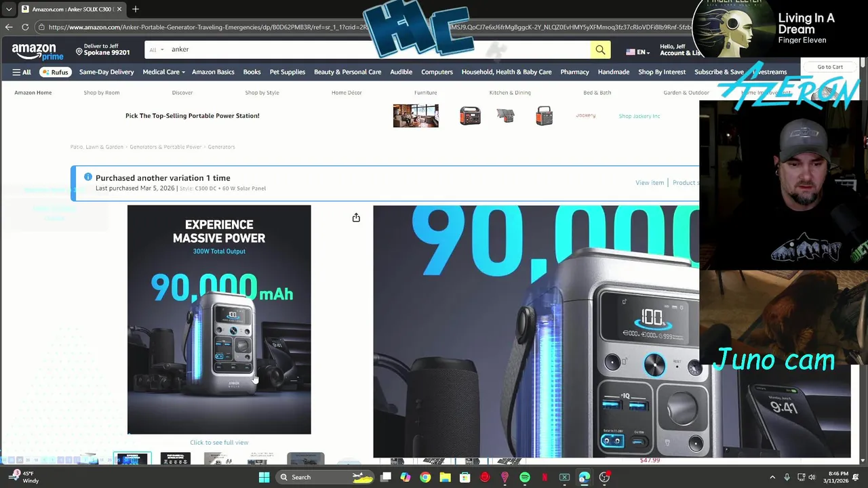Change language with the EN flag dropdown

coord(637,52)
